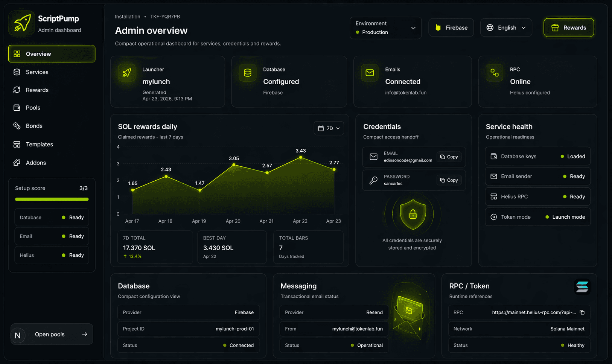Click the Helius RPC row server icon
612x364 pixels.
(494, 196)
